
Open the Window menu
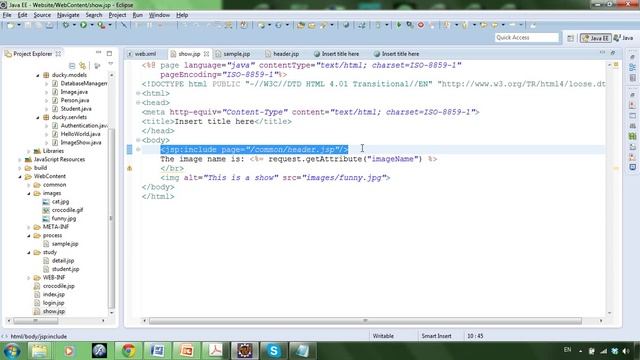(x=159, y=15)
